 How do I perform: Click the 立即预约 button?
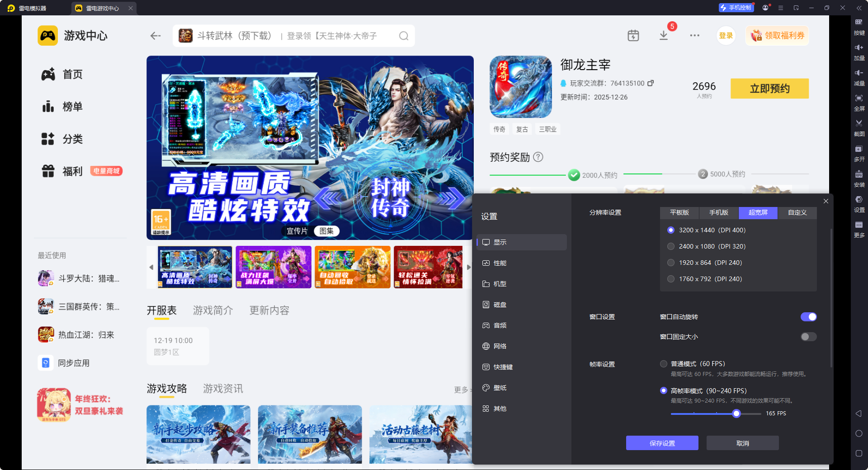click(x=770, y=89)
